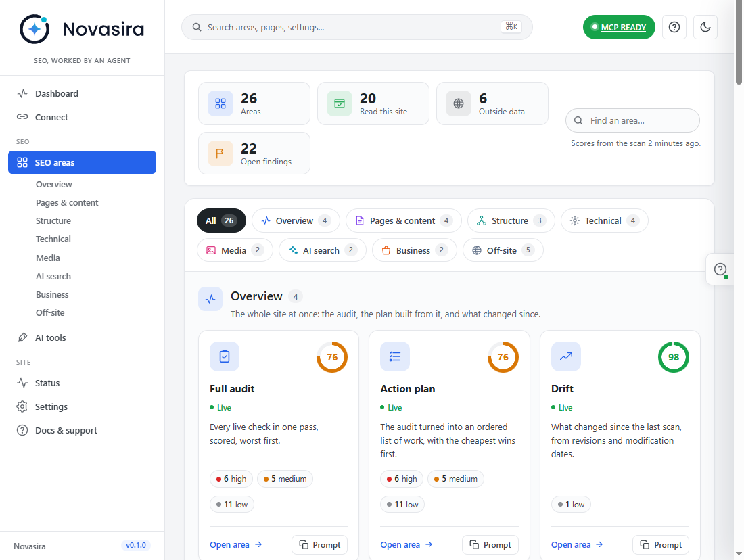Click the Full audit clipboard icon
744x560 pixels.
[x=225, y=356]
